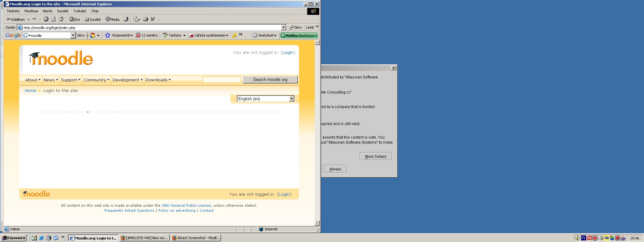Click the volume speaker tray icon
This screenshot has width=644, height=242.
[x=577, y=238]
